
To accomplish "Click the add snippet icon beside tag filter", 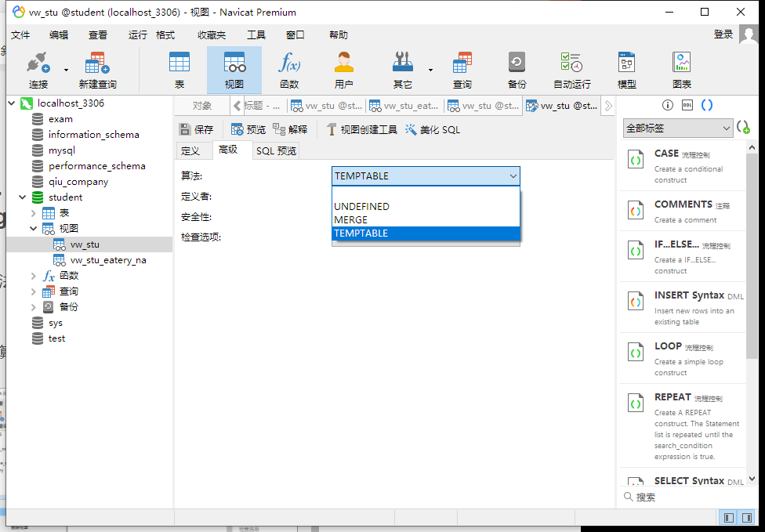I will [x=743, y=128].
